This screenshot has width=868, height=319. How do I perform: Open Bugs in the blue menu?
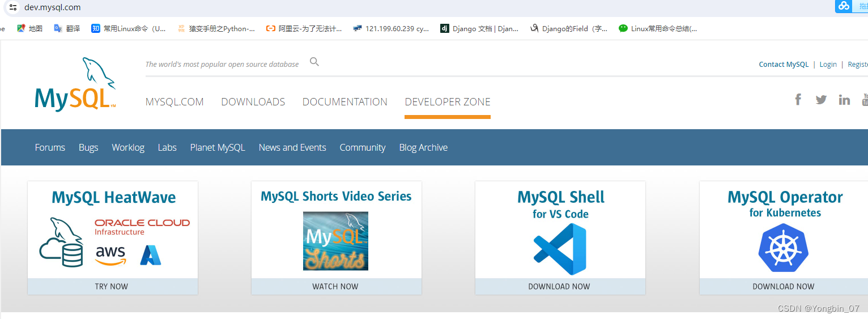[x=88, y=147]
